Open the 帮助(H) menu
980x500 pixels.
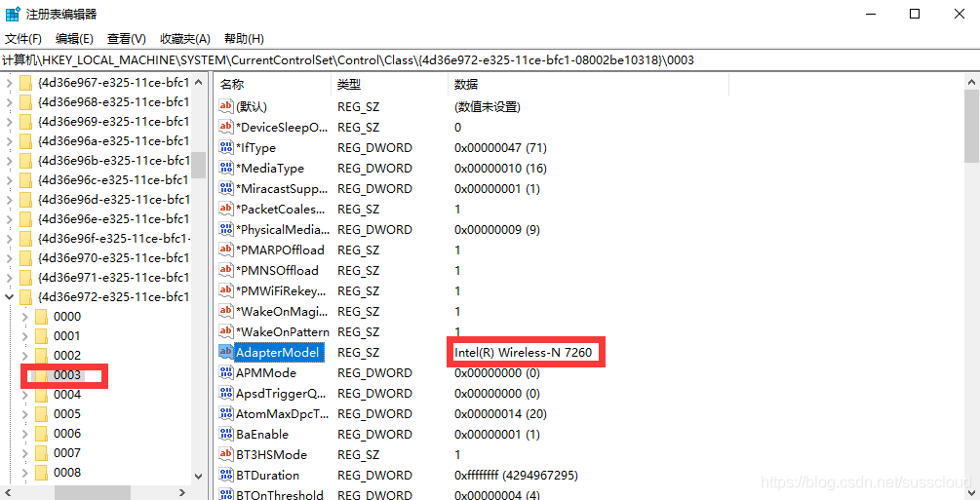(x=244, y=39)
